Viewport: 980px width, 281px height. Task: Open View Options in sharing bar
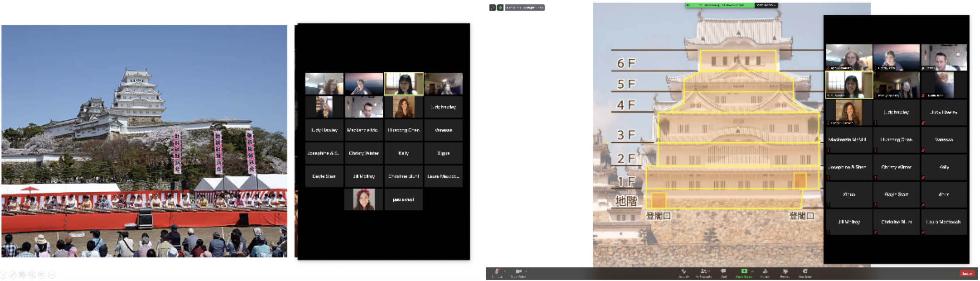(x=766, y=5)
